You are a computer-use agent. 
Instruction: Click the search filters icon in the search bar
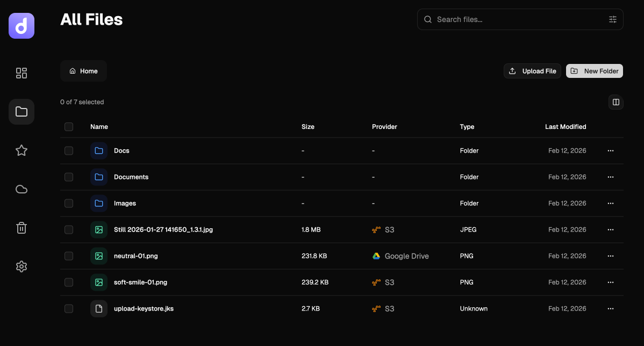pos(613,19)
